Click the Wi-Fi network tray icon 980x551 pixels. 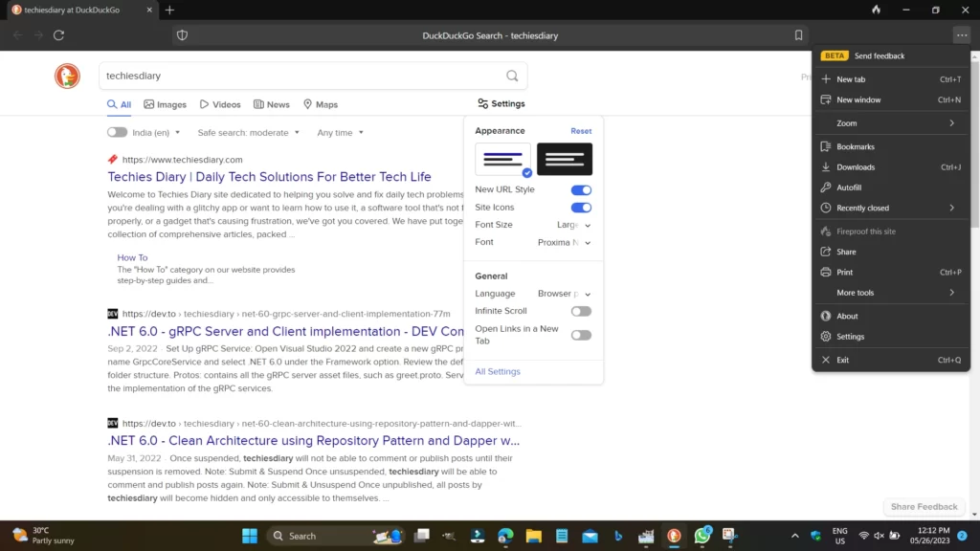864,536
